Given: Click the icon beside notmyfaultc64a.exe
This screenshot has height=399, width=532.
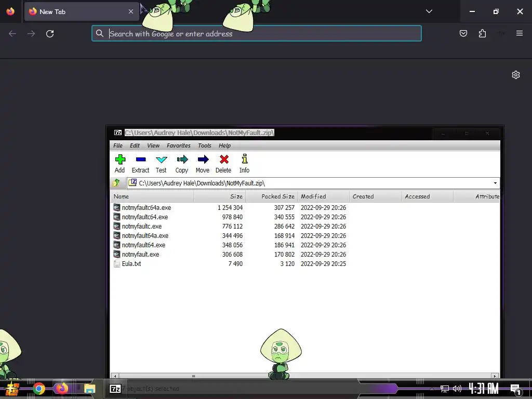Looking at the screenshot, I should (117, 207).
